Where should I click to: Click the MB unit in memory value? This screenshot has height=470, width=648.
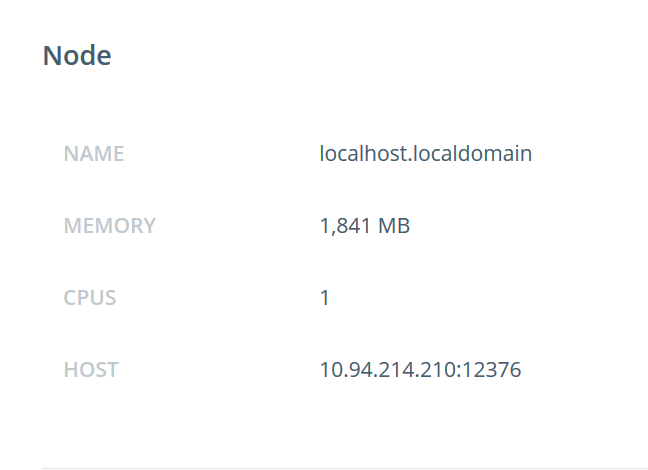point(394,226)
